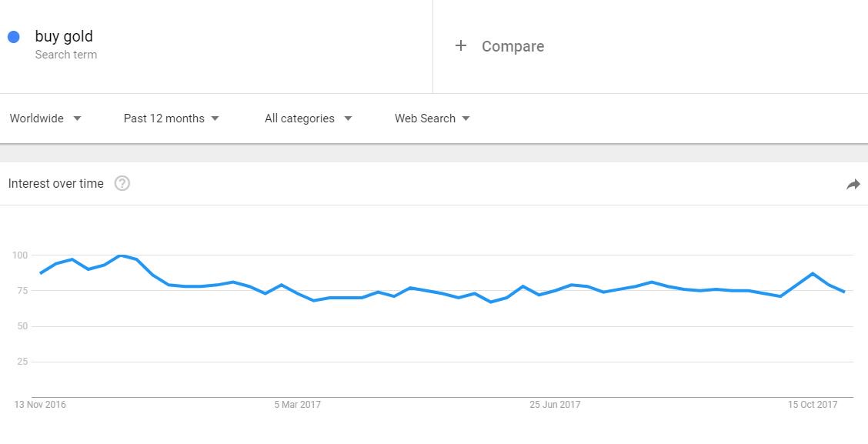Select the peak point at 100

coord(120,255)
